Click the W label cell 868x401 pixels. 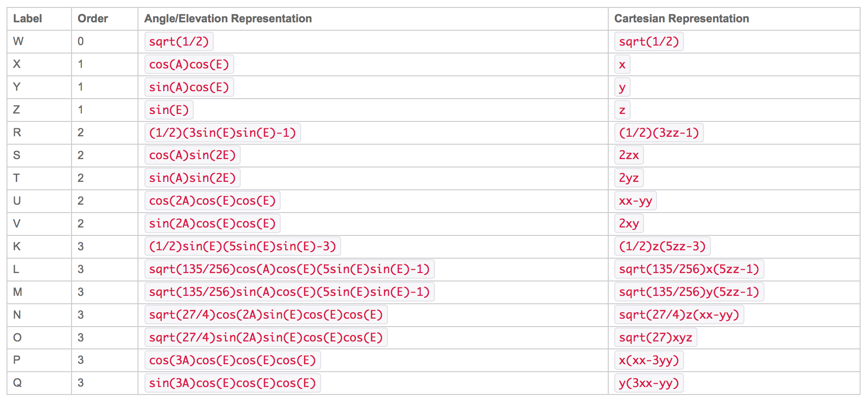coord(18,41)
